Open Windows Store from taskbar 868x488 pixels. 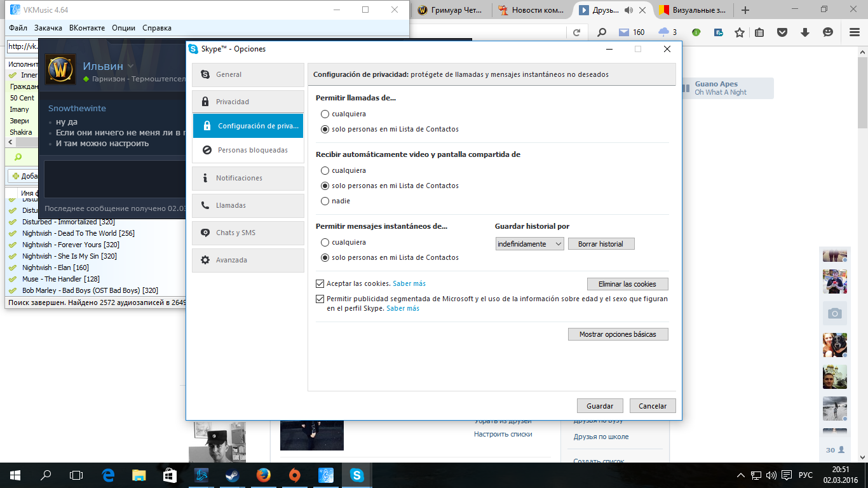pos(170,475)
